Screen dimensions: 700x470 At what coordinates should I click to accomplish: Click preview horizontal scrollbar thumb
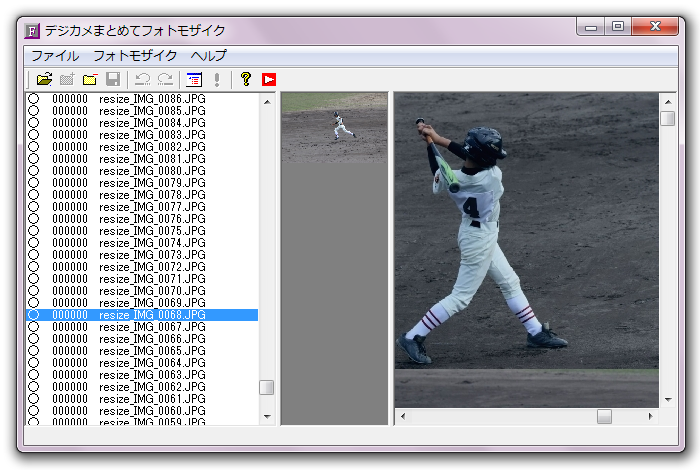pos(604,416)
